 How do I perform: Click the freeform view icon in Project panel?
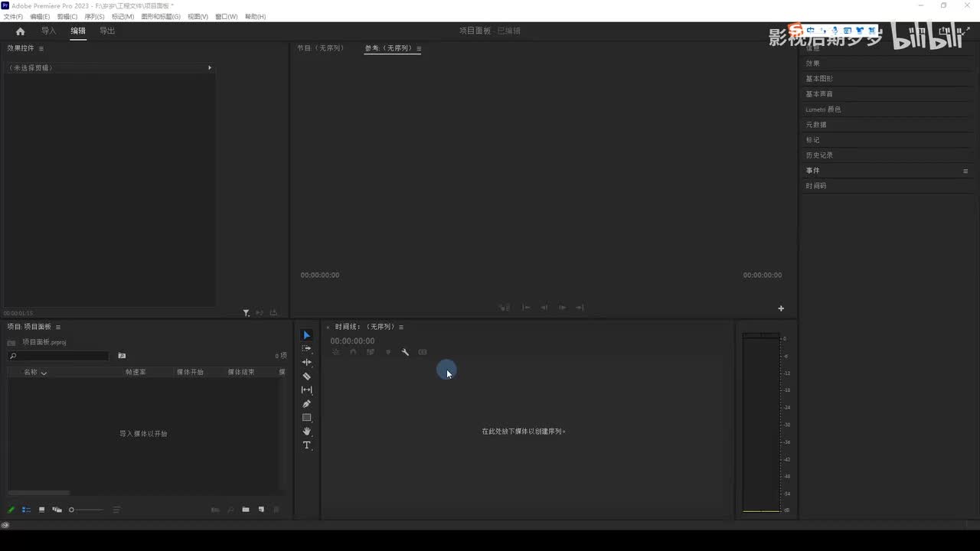tap(57, 510)
